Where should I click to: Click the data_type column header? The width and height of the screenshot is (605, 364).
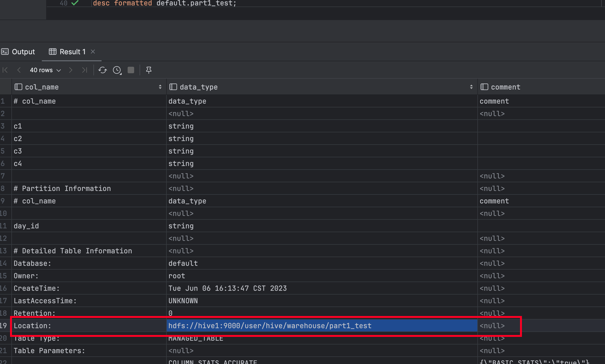(199, 87)
